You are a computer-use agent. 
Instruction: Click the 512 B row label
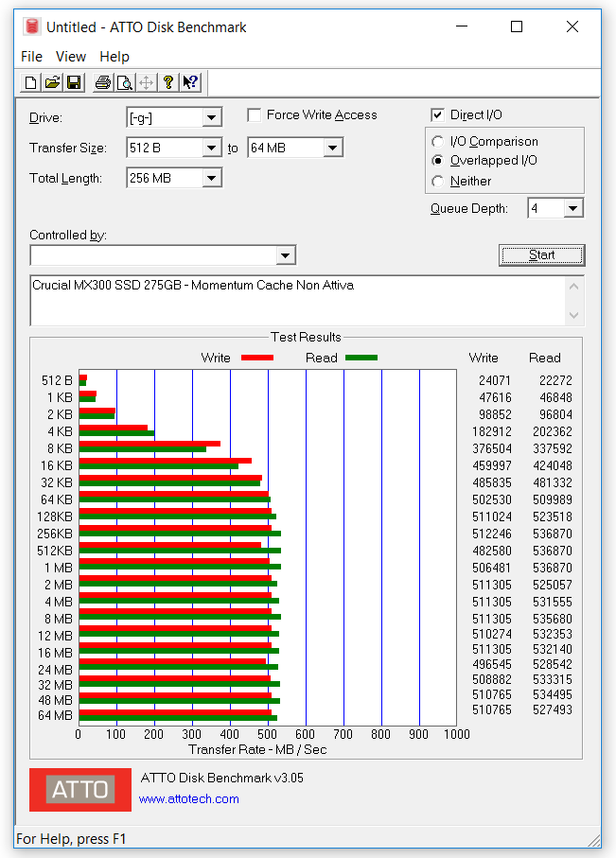pos(57,380)
